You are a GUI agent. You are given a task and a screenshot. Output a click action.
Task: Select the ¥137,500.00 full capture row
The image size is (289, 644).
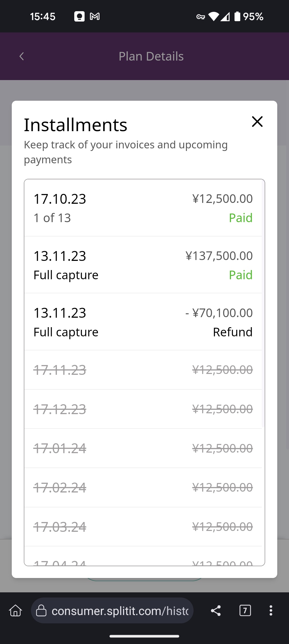pos(143,265)
